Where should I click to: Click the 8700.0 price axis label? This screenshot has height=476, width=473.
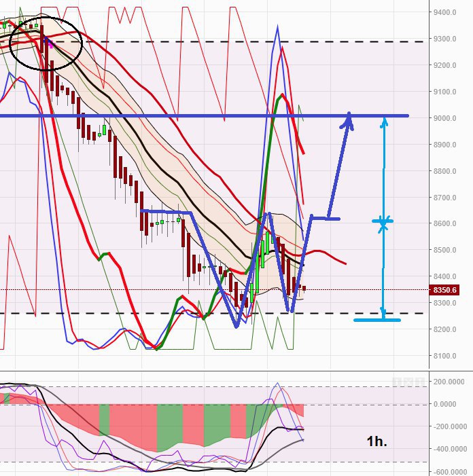tap(444, 198)
